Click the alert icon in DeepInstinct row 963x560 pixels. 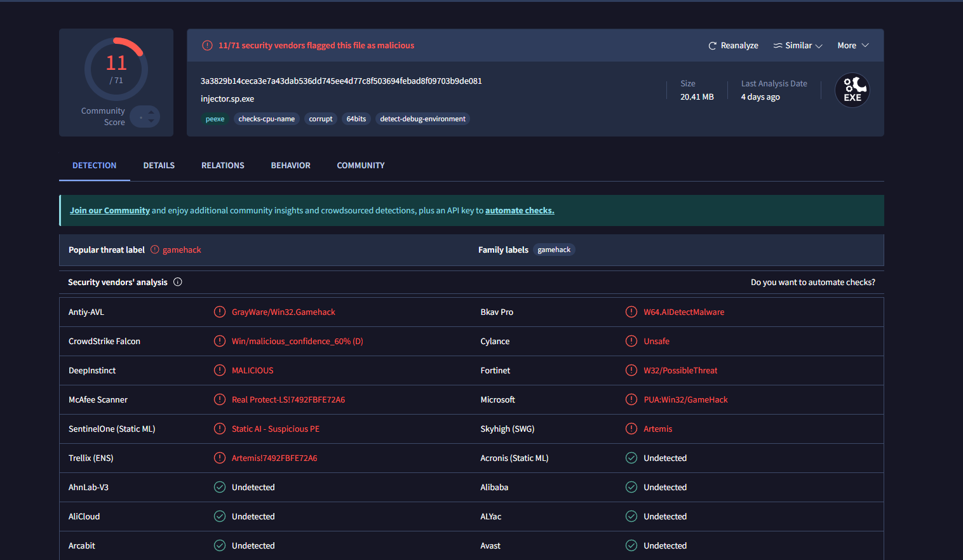[220, 370]
